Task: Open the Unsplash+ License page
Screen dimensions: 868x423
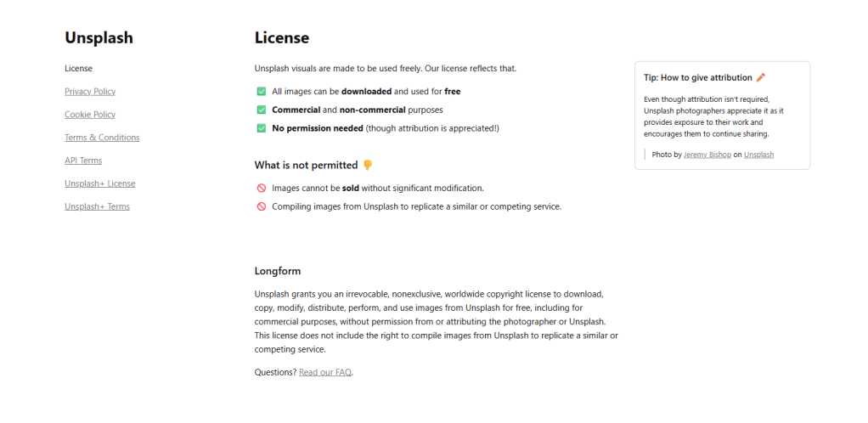Action: coord(99,183)
